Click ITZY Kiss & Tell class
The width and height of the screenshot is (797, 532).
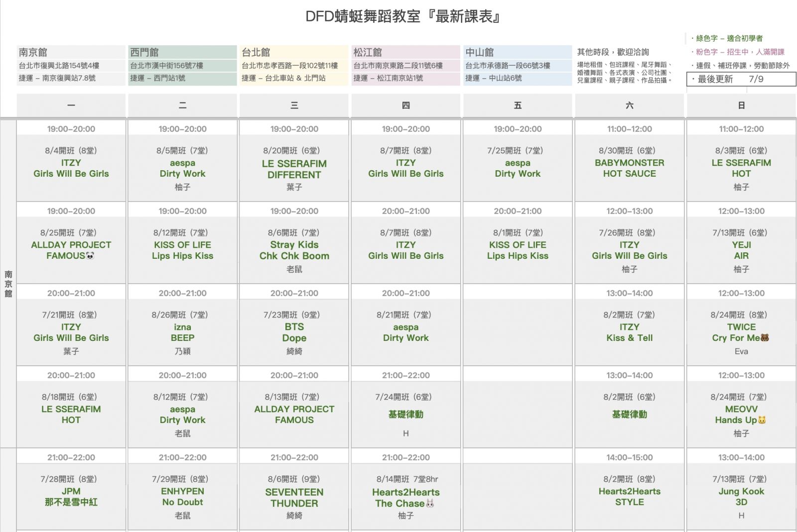(x=630, y=332)
